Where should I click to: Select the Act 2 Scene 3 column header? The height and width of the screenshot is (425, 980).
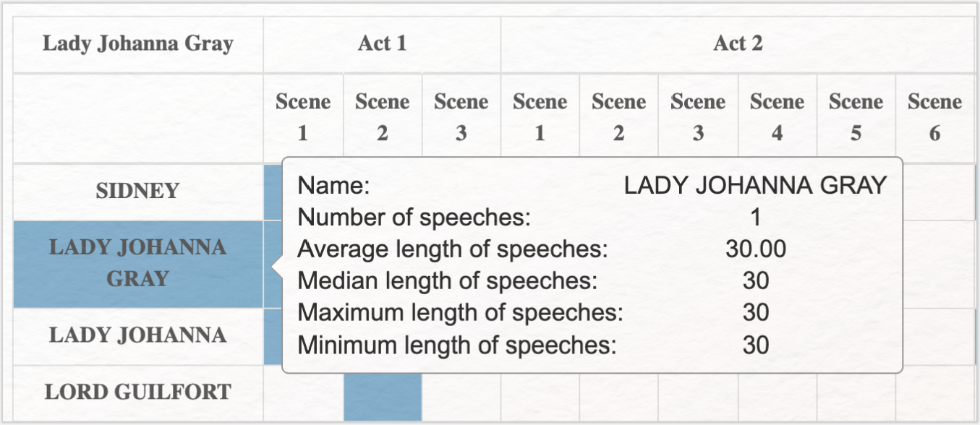pyautogui.click(x=698, y=118)
